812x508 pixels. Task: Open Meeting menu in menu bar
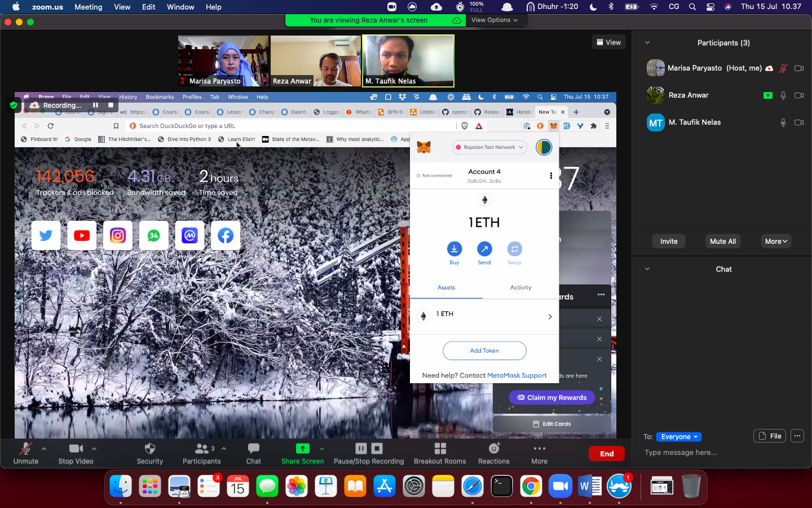pos(89,7)
